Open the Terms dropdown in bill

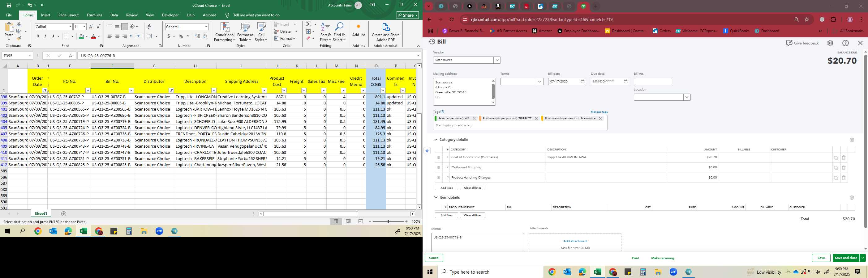click(x=539, y=82)
